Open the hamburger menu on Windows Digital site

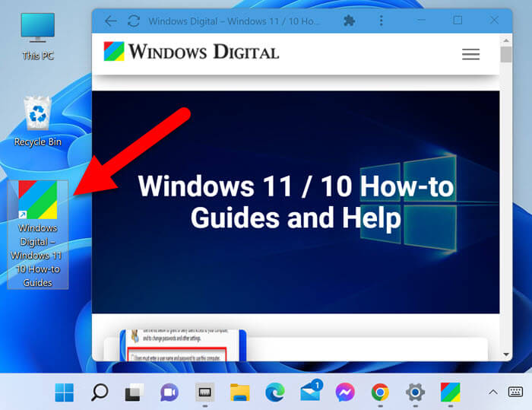tap(470, 54)
